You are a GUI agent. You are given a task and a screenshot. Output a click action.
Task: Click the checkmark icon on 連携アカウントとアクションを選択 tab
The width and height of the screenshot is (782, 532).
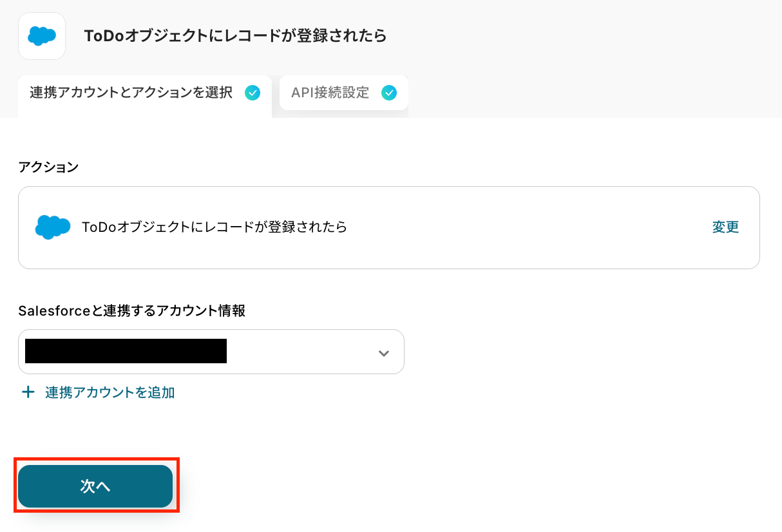point(253,93)
